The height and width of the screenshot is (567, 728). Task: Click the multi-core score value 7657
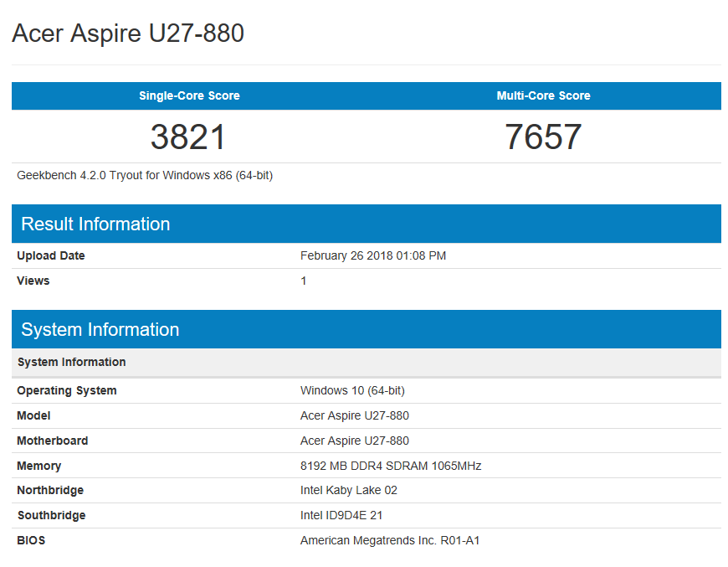coord(543,137)
